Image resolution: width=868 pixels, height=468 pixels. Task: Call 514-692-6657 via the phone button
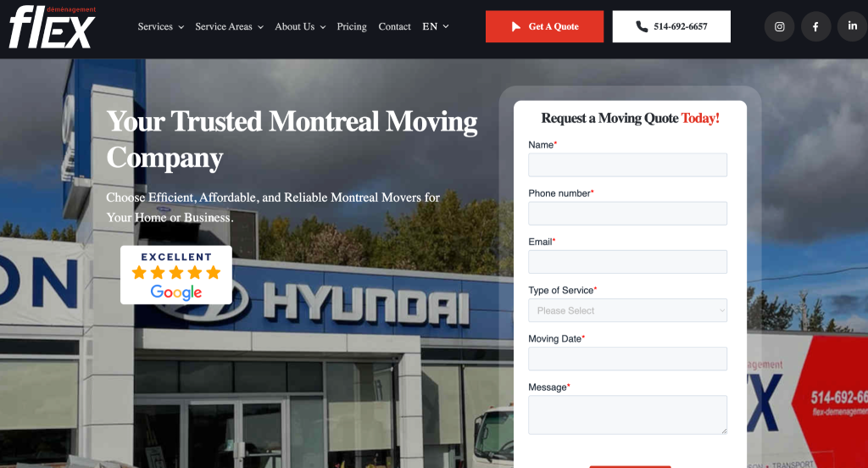pos(671,26)
